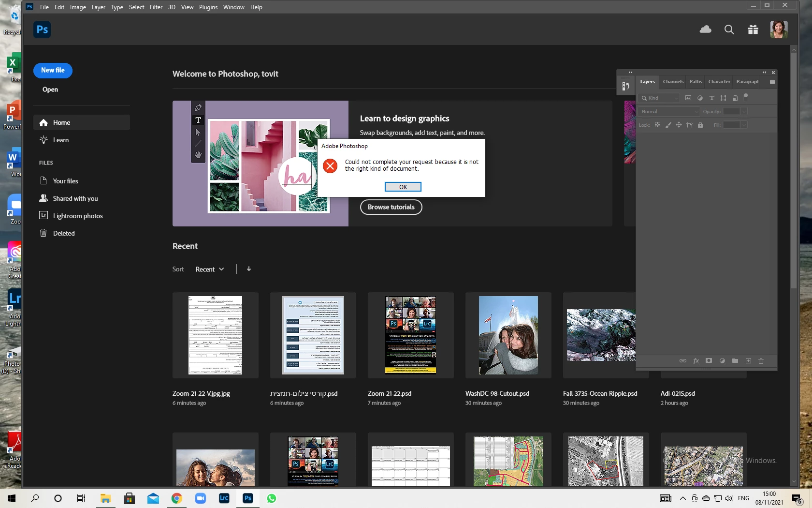812x508 pixels.
Task: Click the Open button
Action: (x=50, y=90)
